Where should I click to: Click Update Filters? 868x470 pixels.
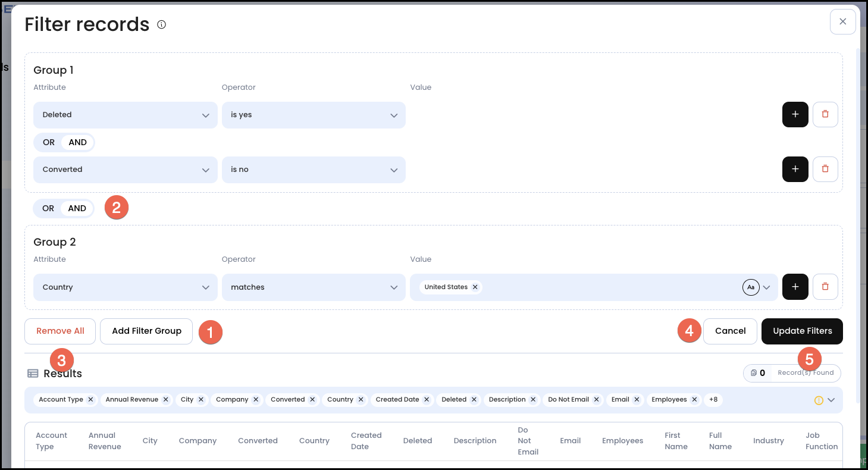802,331
